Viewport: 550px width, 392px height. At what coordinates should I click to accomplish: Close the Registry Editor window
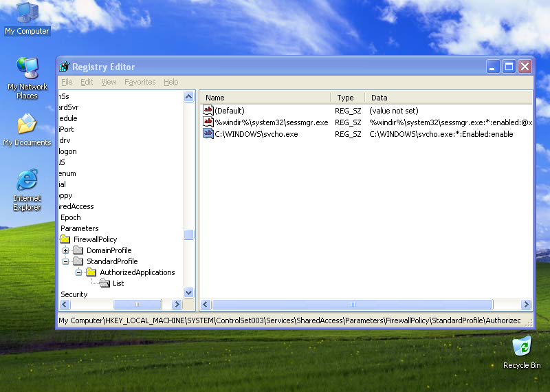tap(525, 66)
